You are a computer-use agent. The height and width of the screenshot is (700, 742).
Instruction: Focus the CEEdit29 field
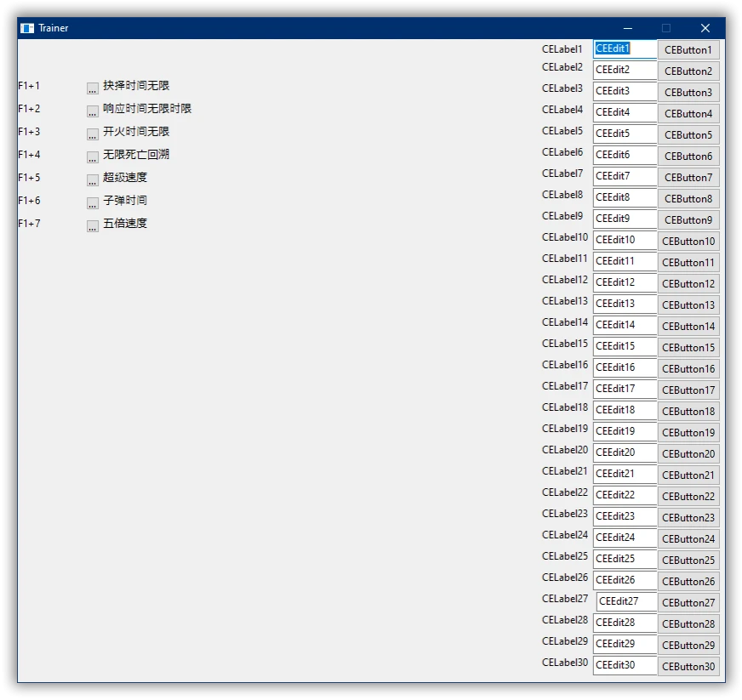625,644
